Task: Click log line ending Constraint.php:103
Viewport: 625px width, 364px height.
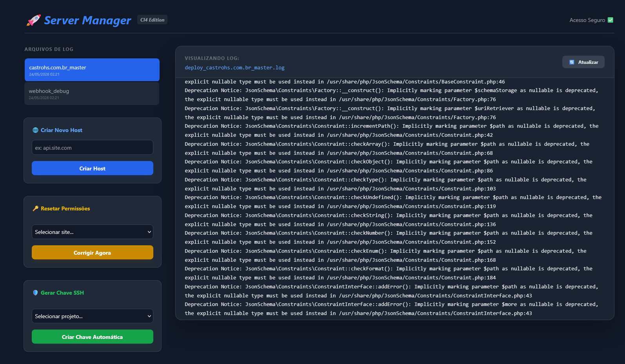Action: click(340, 189)
